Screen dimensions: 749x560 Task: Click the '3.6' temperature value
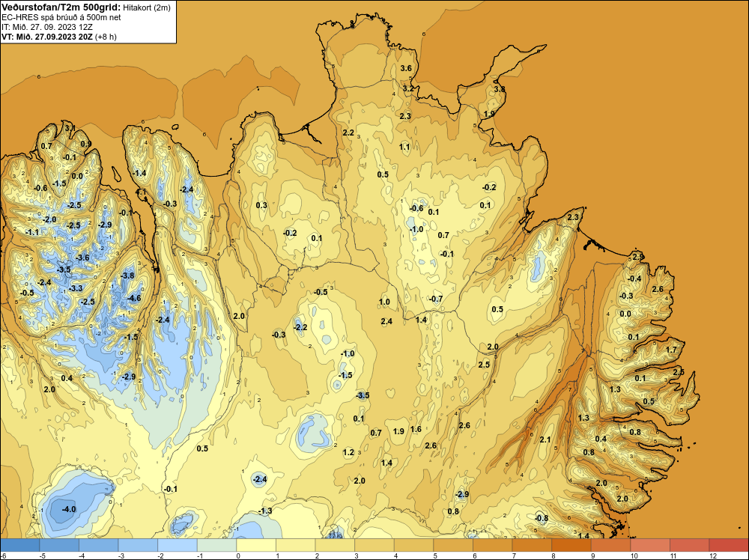point(406,68)
